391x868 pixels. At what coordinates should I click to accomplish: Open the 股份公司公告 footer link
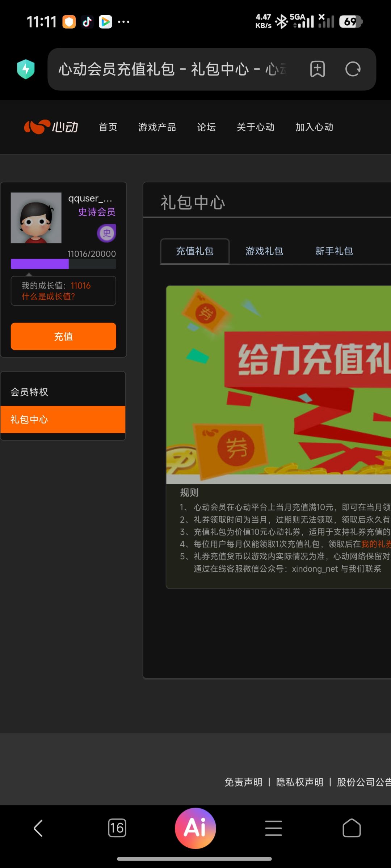point(364,782)
